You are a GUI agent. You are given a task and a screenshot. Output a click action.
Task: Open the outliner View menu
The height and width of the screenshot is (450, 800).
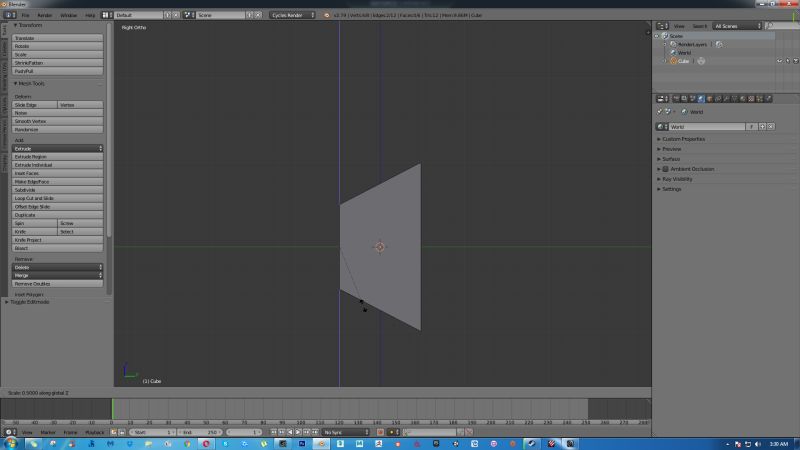click(x=679, y=26)
